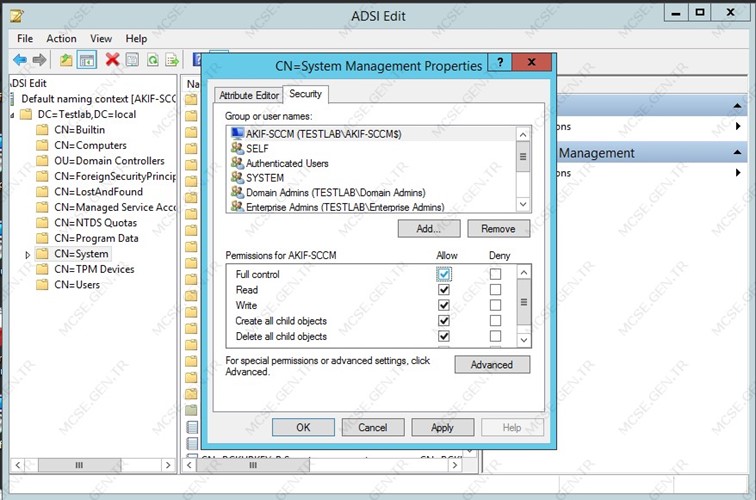Click the Apply button
Viewport: 756px width, 500px height.
(442, 427)
